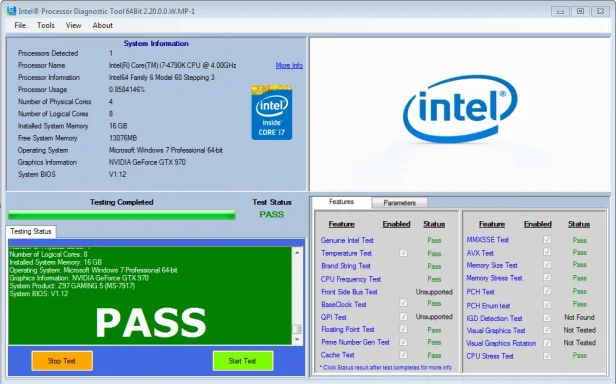616x384 pixels.
Task: Click the Free System Memory 13076MB value
Action: tap(123, 138)
